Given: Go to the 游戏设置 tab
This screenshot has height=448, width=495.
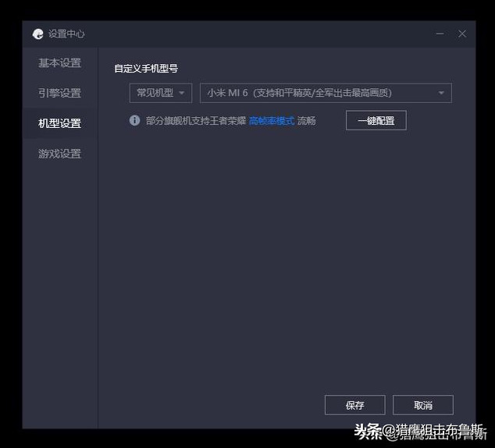Looking at the screenshot, I should click(60, 154).
